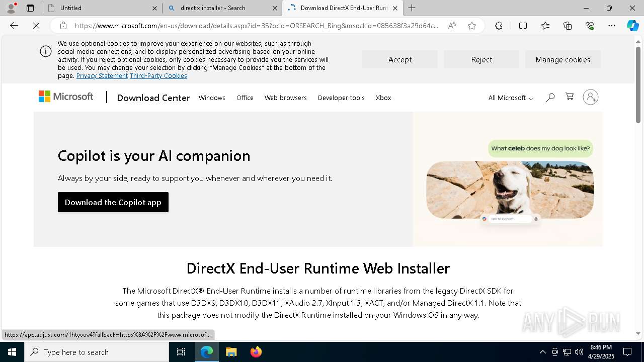Screen dimensions: 644x362
Task: Add this page to favorites star
Action: (472, 26)
